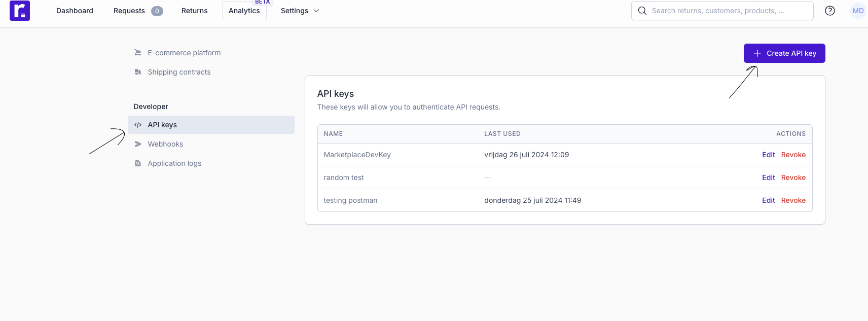Image resolution: width=868 pixels, height=321 pixels.
Task: Open the Dashboard page
Action: (75, 11)
